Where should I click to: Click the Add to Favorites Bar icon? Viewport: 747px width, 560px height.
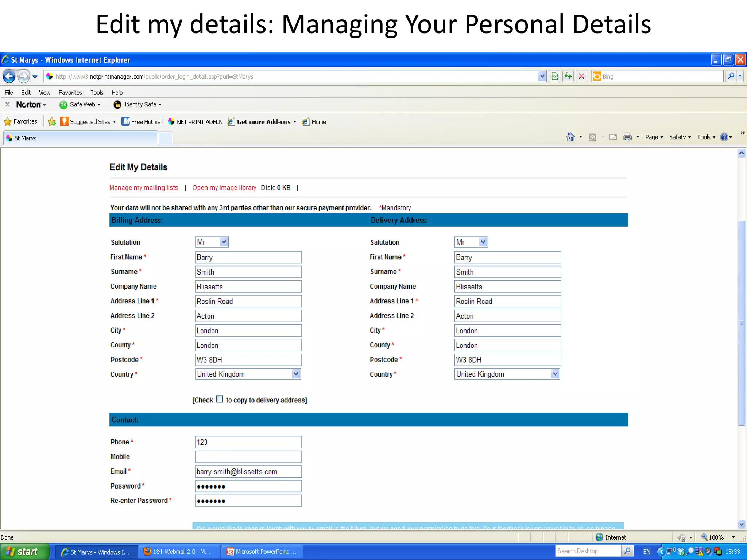click(52, 122)
